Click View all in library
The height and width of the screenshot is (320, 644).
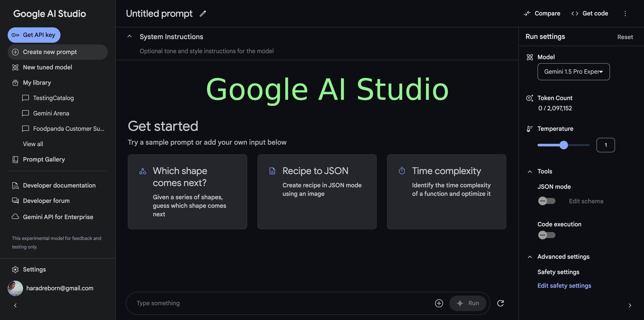point(33,144)
